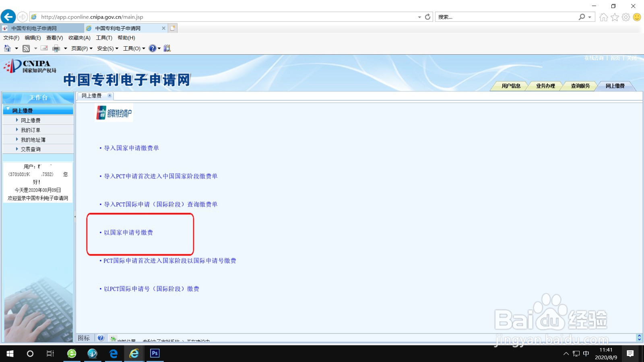Go back with the browser back arrow

(8, 16)
